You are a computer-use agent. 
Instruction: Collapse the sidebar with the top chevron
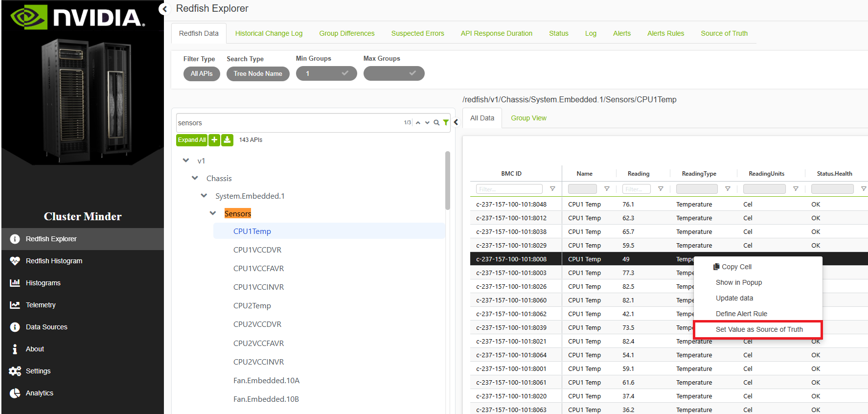pos(164,9)
